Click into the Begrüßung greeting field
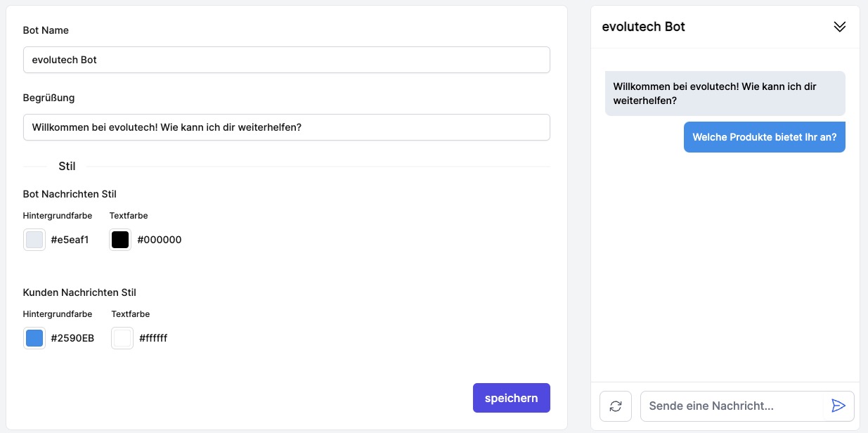868x433 pixels. pos(286,127)
